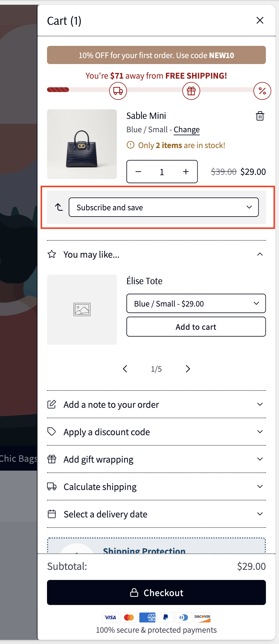
Task: Increase Sable Mini quantity with plus button
Action: coord(186,172)
